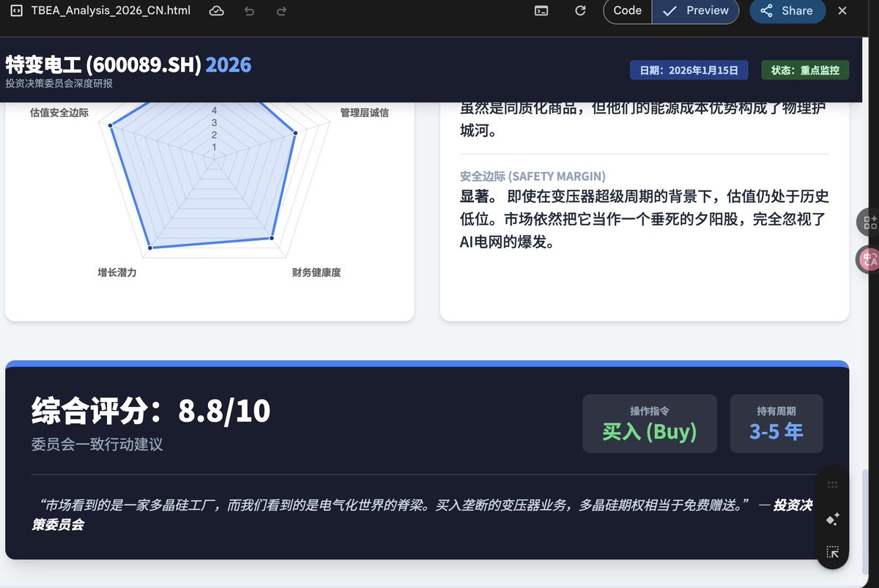Click the 持有周期 label
The image size is (879, 588).
pyautogui.click(x=776, y=412)
